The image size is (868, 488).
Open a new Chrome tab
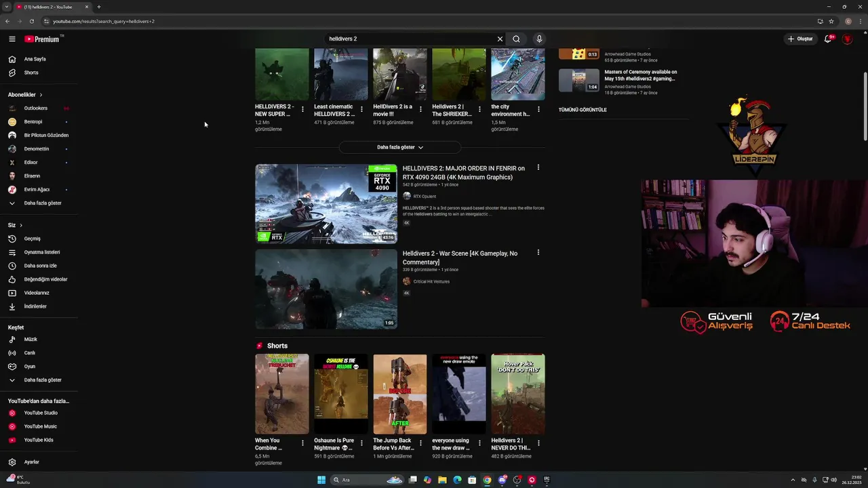coord(98,7)
